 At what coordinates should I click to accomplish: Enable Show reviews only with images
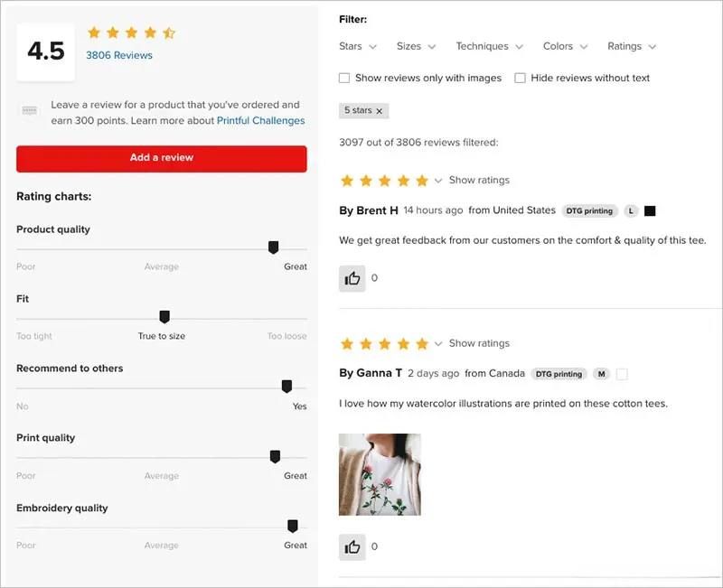coord(344,79)
